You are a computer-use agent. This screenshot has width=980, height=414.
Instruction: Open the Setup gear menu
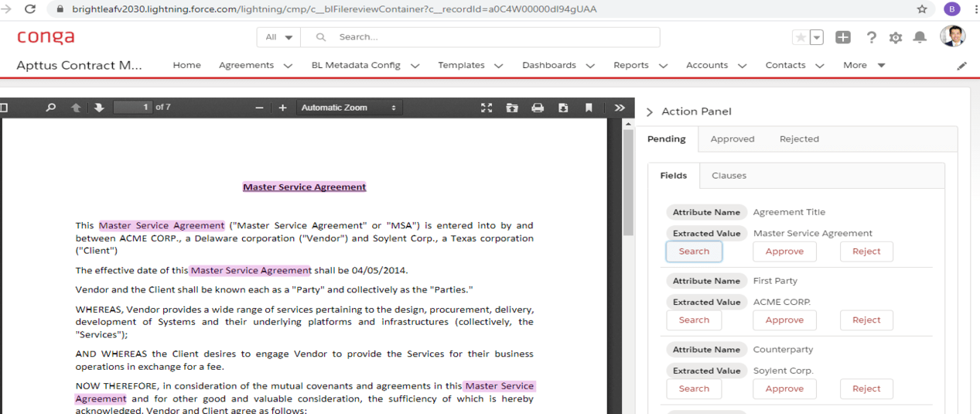tap(896, 37)
